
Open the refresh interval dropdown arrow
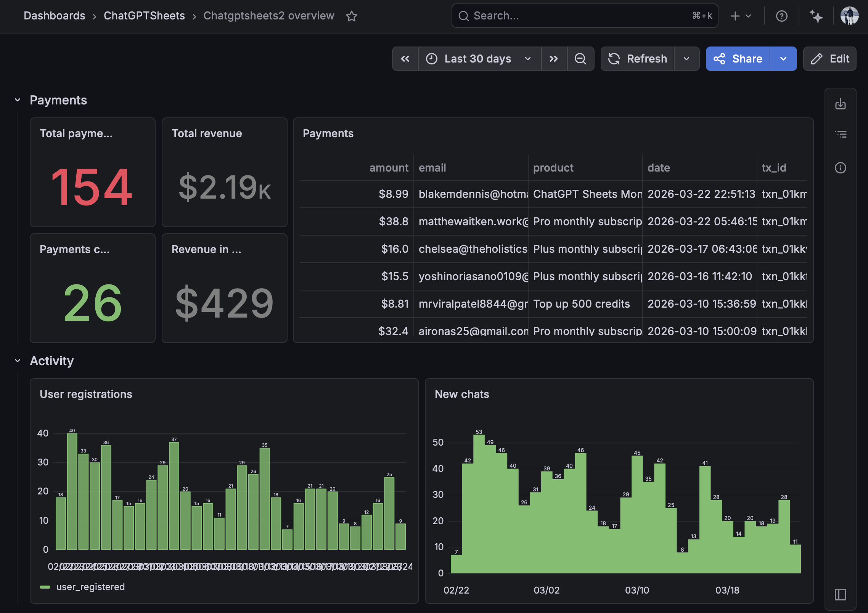(686, 59)
